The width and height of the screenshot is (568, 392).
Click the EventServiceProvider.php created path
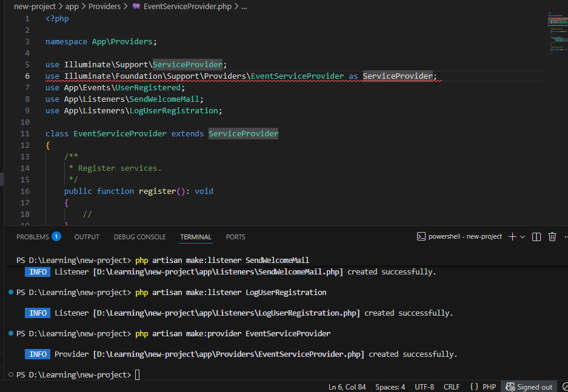[229, 354]
